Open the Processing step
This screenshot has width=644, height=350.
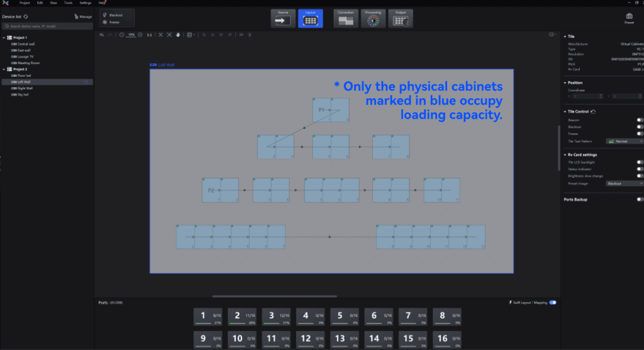[373, 18]
